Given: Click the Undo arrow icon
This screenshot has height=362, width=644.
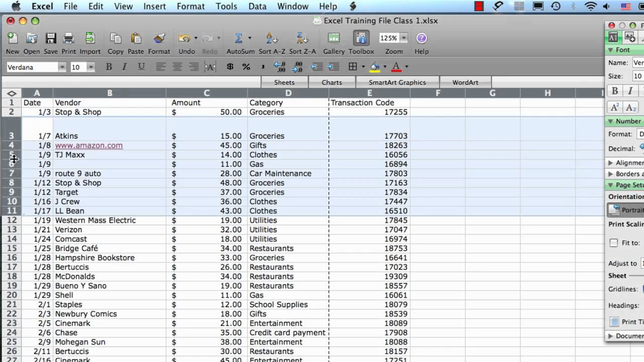Looking at the screenshot, I should 184,38.
